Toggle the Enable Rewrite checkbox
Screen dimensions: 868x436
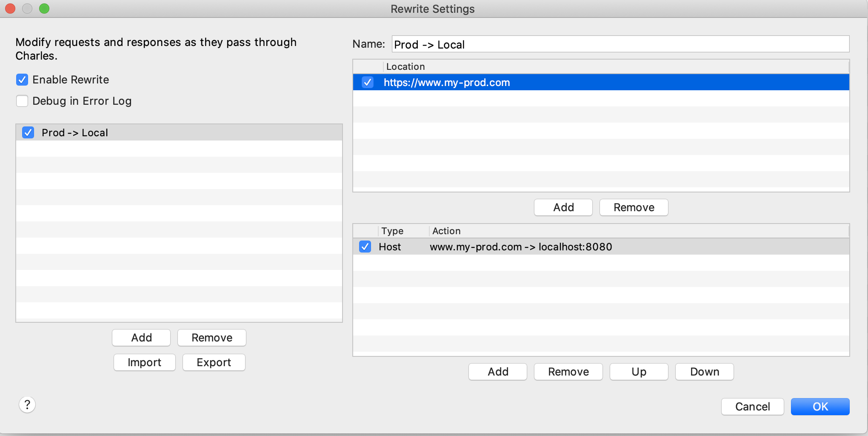click(x=22, y=80)
